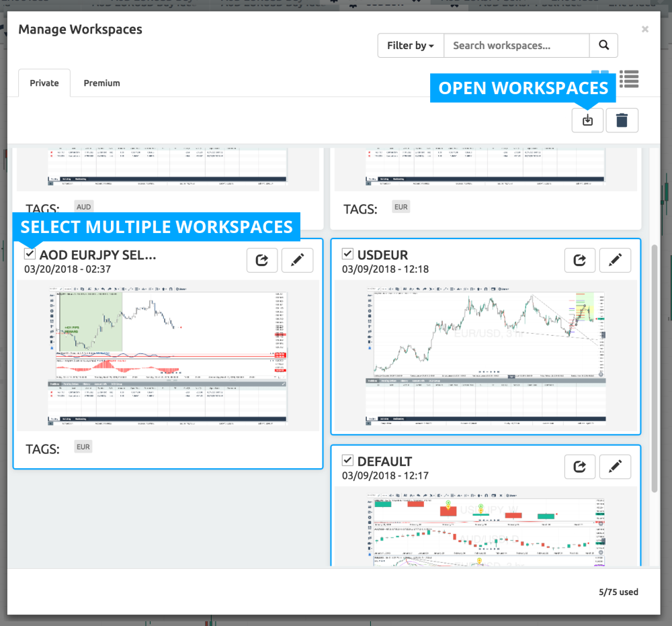
Task: Share the DEFAULT workspace
Action: point(580,467)
